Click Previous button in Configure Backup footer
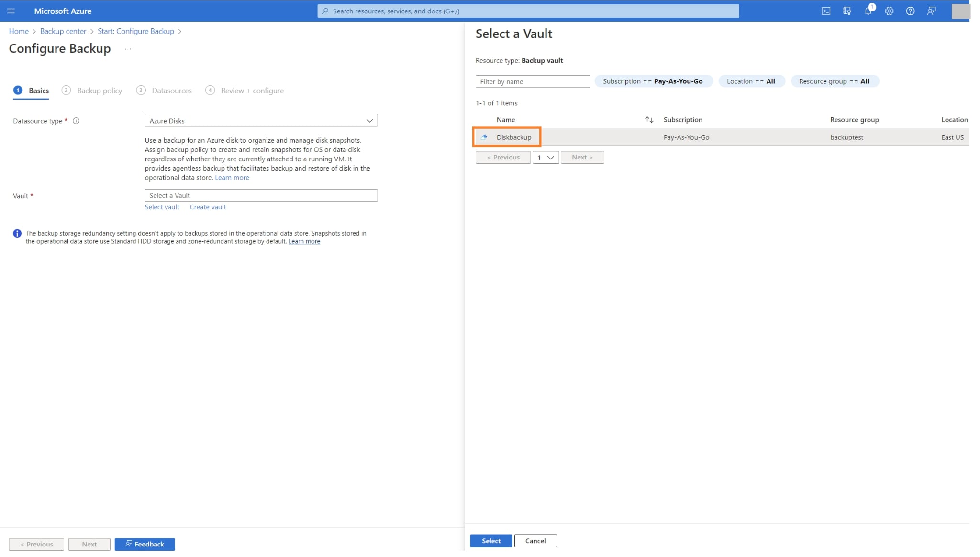 click(36, 545)
